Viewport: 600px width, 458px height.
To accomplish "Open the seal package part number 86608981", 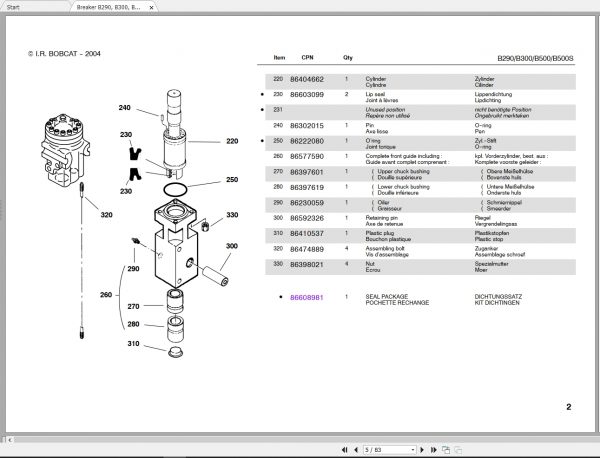I will (x=307, y=297).
